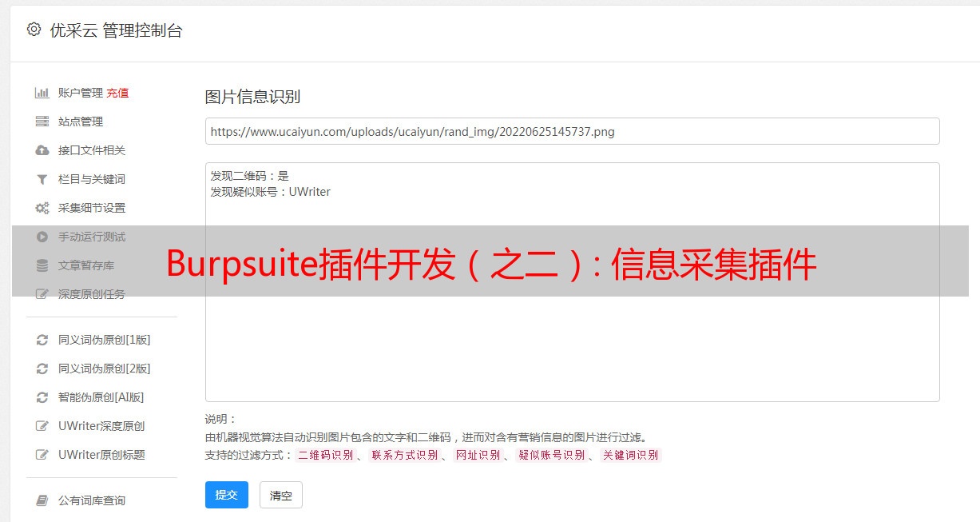Click the 同义词伪原创[1版] refresh icon
The width and height of the screenshot is (980, 522).
click(x=42, y=340)
